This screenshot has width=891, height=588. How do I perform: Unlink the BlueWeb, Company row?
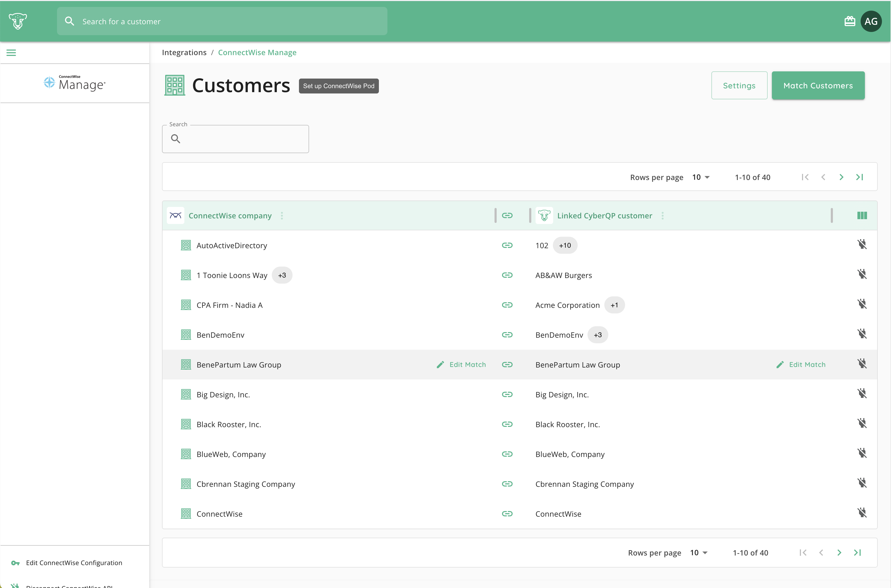click(862, 453)
